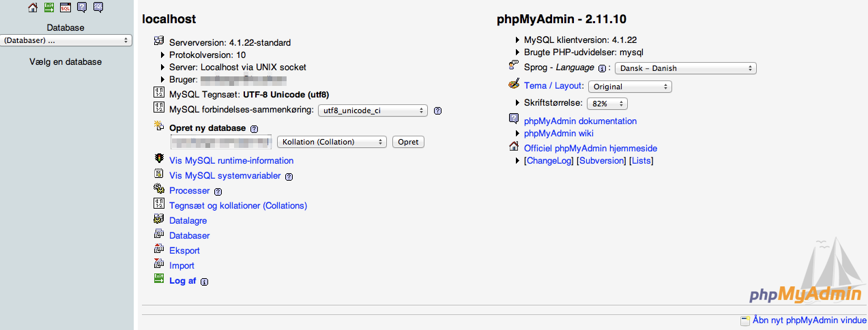The image size is (868, 330).
Task: Open the help icon beside the connection collation dropdown
Action: (x=438, y=110)
